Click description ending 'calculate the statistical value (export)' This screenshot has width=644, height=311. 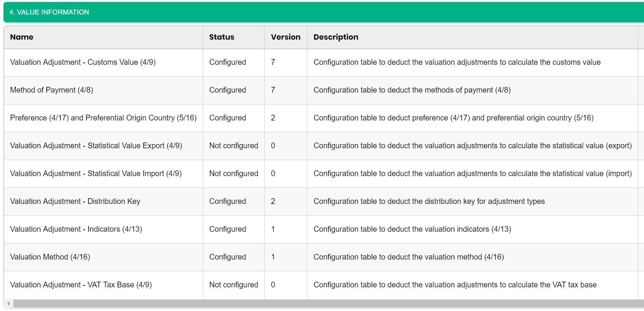pos(473,146)
